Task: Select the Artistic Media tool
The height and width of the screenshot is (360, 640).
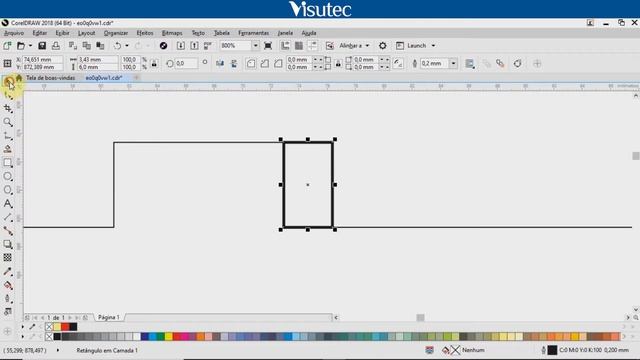Action: (x=8, y=149)
